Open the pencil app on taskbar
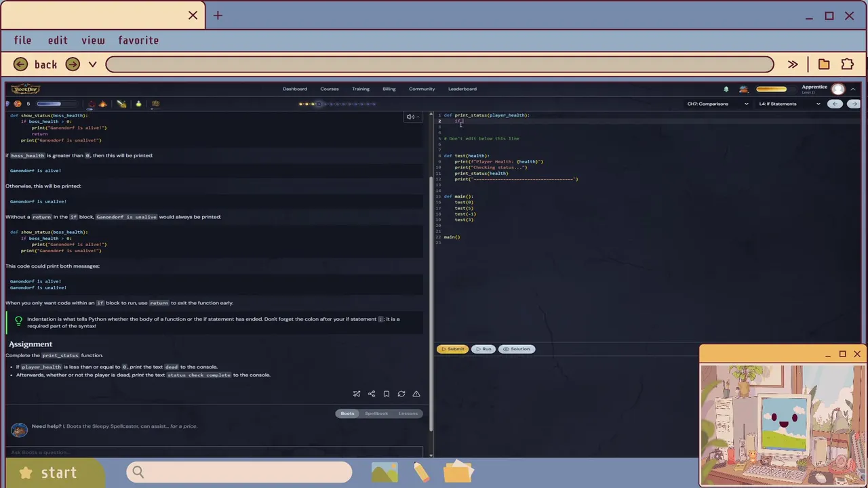 [421, 472]
